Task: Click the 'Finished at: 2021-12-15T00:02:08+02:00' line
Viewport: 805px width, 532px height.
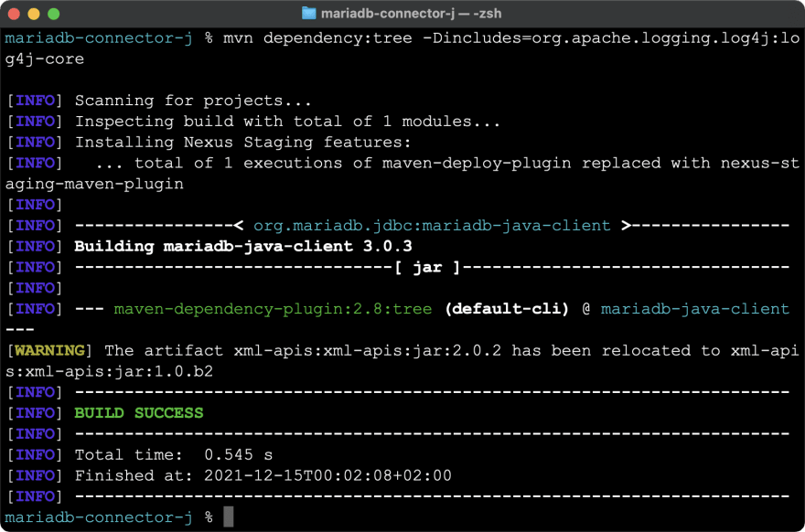Action: point(263,475)
